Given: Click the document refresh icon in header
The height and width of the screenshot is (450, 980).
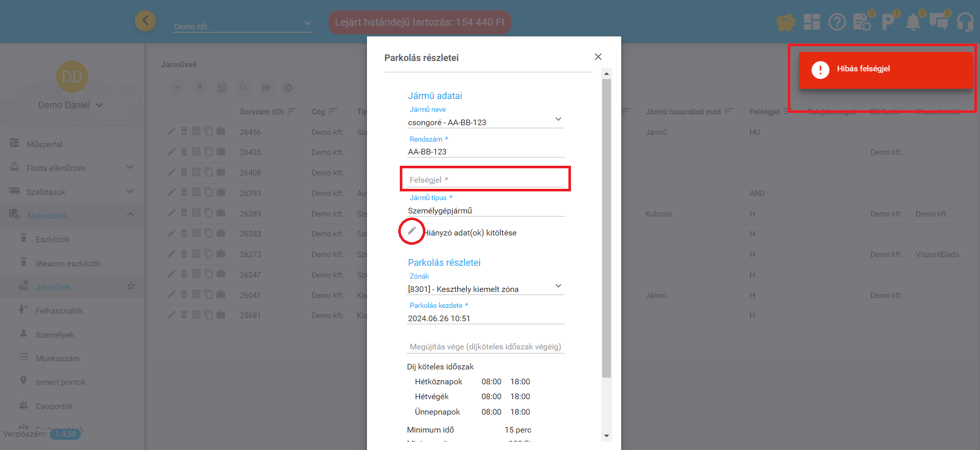Looking at the screenshot, I should [862, 22].
